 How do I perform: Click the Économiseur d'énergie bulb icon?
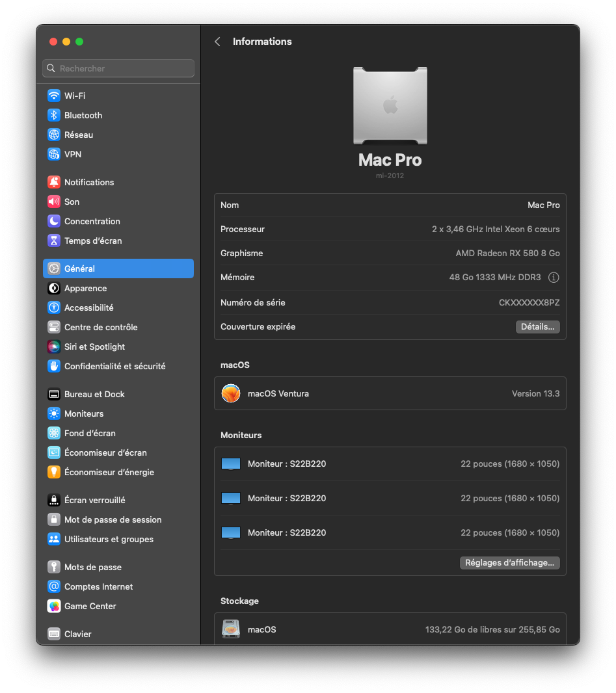(54, 472)
